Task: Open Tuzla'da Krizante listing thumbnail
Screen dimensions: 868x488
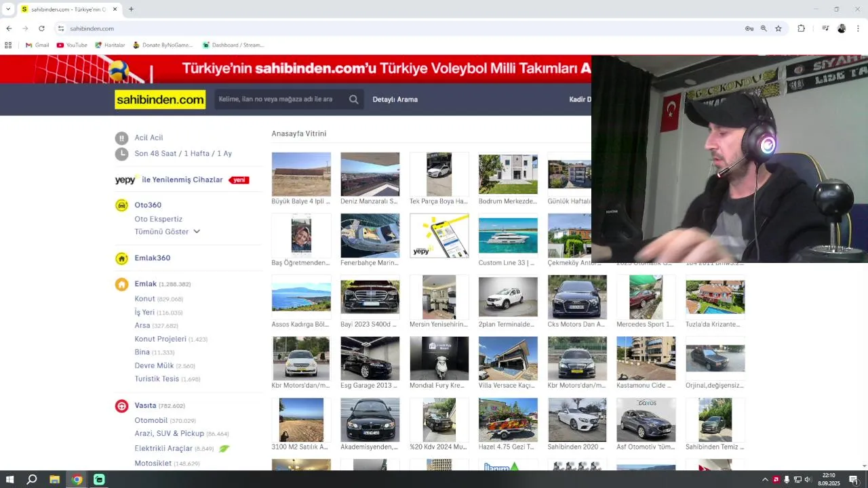Action: [x=715, y=297]
